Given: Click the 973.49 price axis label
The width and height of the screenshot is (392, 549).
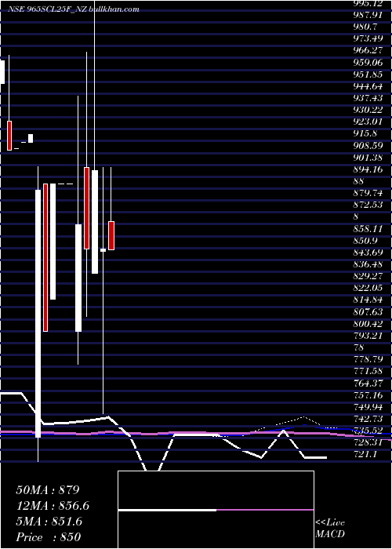Looking at the screenshot, I should 368,38.
